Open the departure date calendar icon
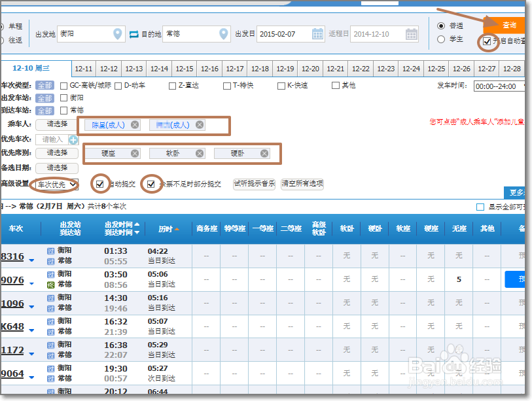532x401 pixels. [317, 34]
